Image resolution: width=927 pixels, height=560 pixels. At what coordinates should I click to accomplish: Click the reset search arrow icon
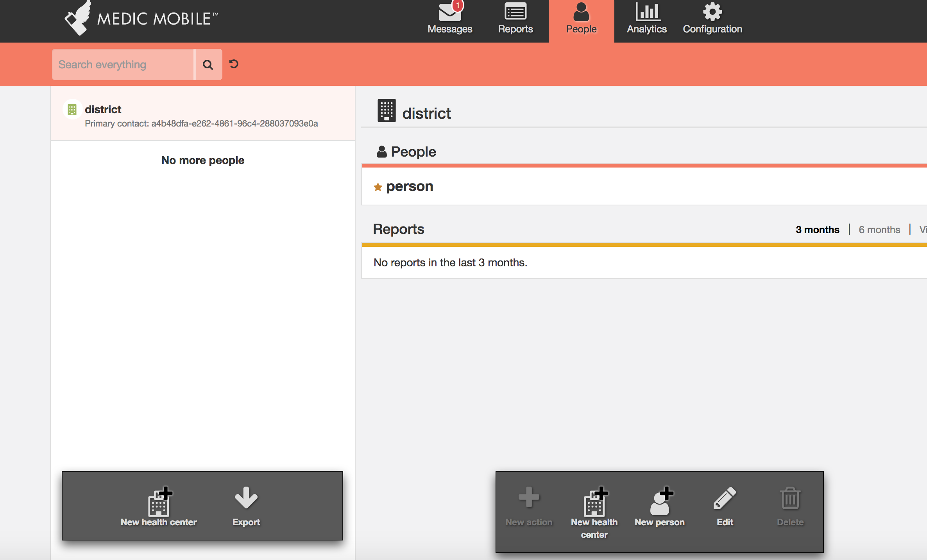tap(234, 64)
